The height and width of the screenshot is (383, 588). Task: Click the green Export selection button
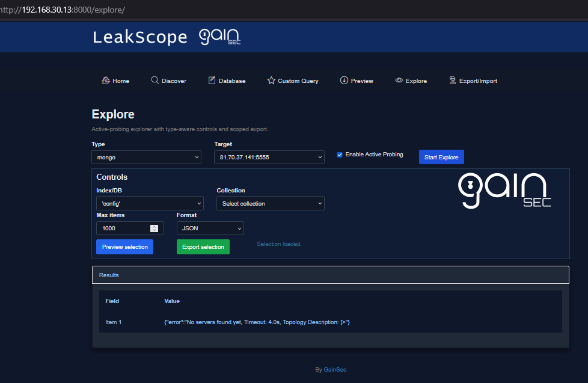203,247
